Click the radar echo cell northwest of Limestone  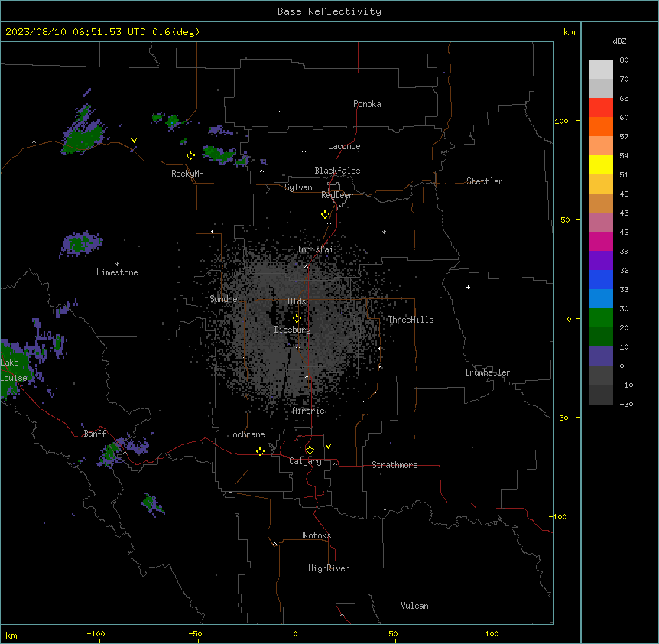coord(81,244)
